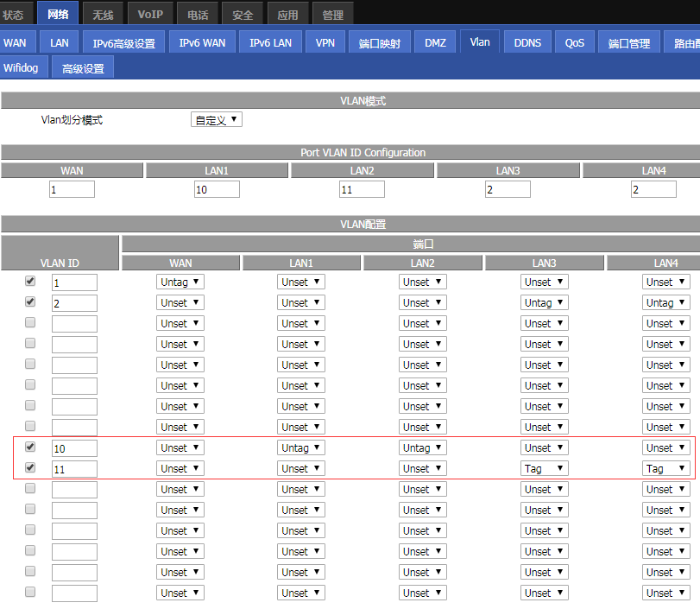Open WAN dropdown for VLAN ID 1
The height and width of the screenshot is (609, 700).
[180, 282]
